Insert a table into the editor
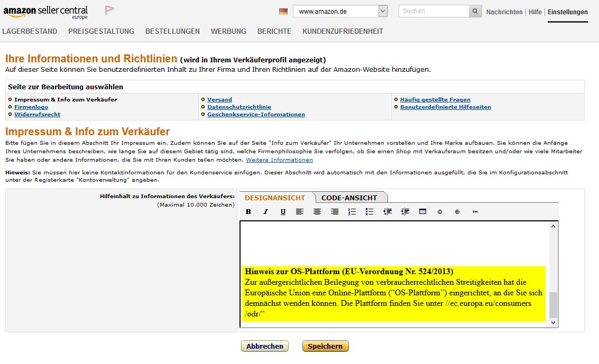The width and height of the screenshot is (599, 364). (422, 211)
